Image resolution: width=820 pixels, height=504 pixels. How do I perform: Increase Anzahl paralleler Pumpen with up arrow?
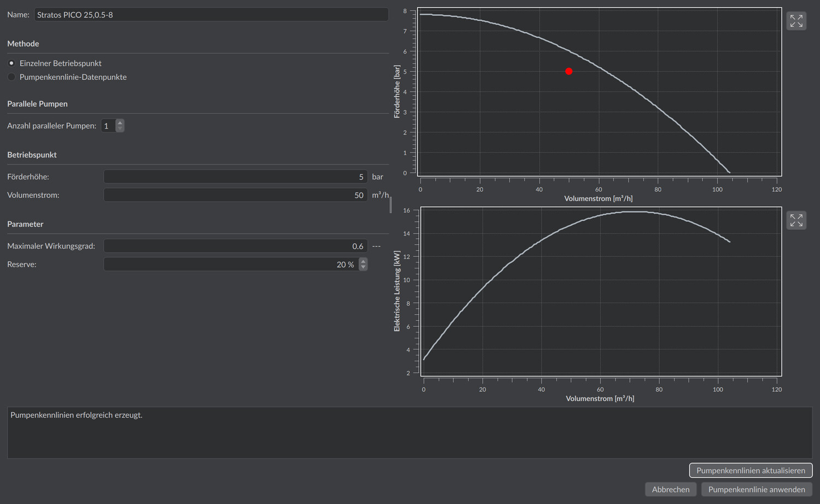click(x=120, y=122)
